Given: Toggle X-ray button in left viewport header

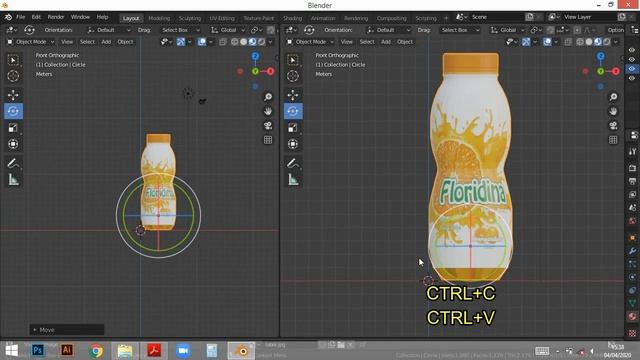Looking at the screenshot, I should 222,42.
